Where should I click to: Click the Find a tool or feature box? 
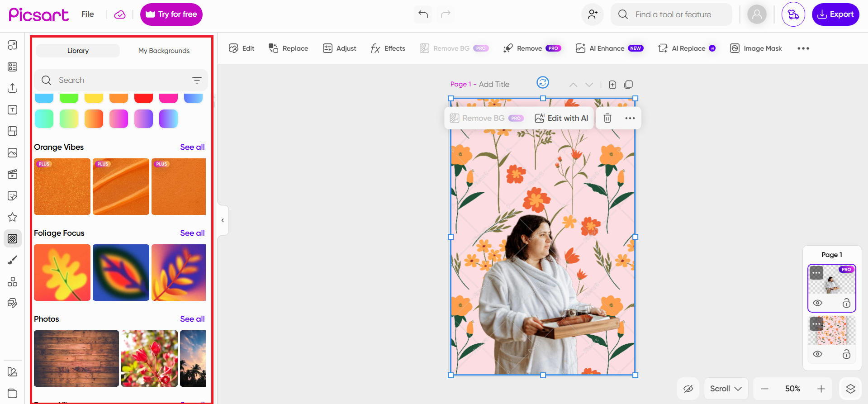tap(672, 14)
